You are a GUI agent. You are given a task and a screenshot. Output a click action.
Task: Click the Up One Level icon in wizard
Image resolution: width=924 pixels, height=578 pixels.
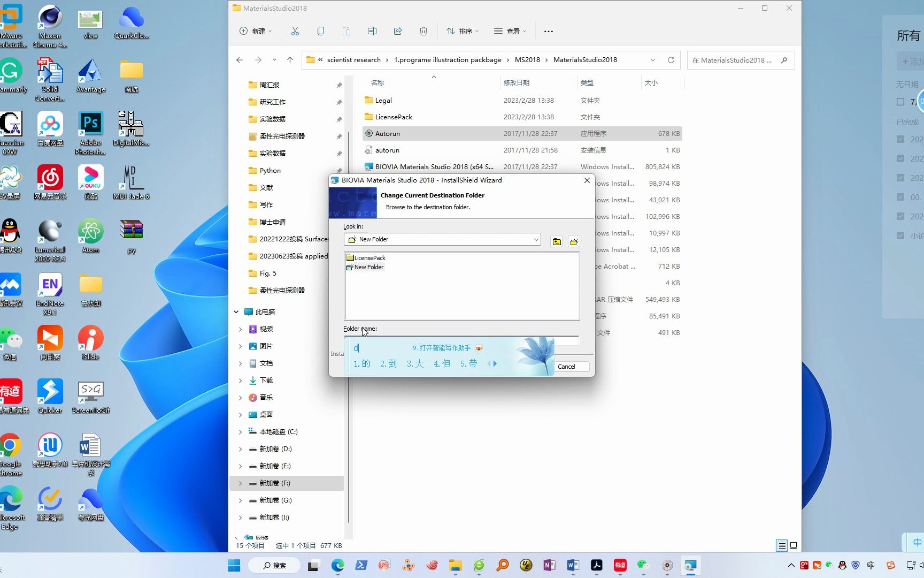[557, 241]
